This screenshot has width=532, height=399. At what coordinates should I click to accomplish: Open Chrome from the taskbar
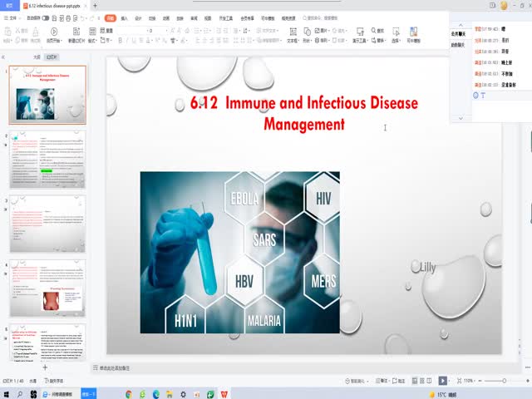(129, 394)
